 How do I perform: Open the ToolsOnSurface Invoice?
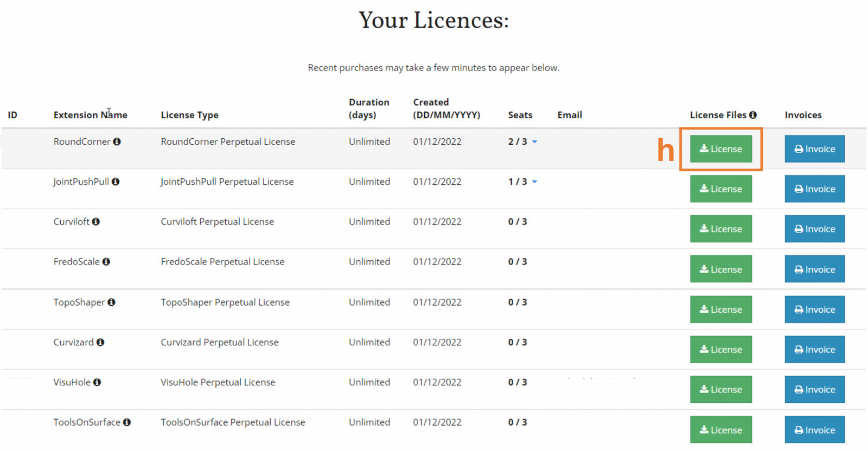[814, 429]
